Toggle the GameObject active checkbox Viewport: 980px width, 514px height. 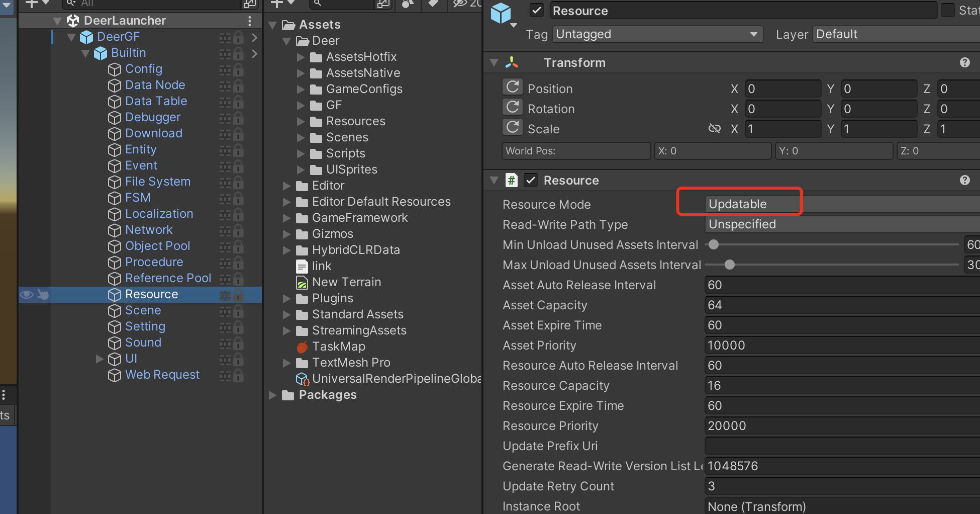tap(537, 10)
